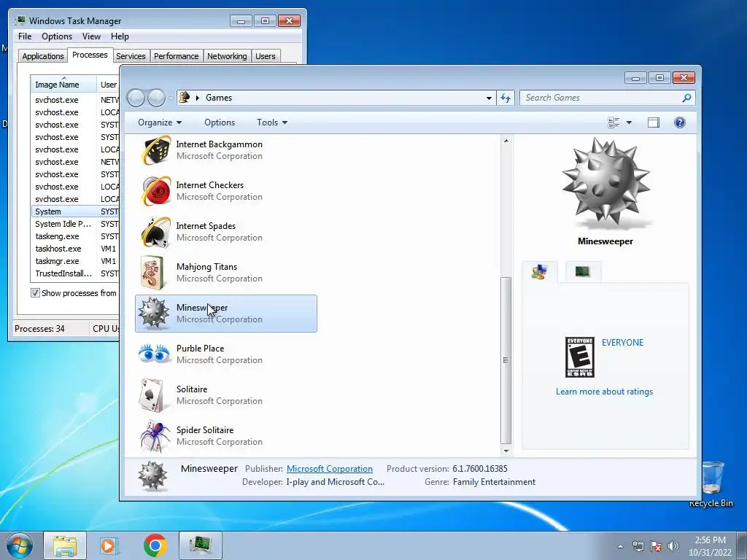Click the Games folder icon in address bar
This screenshot has height=560, width=747.
coord(184,97)
